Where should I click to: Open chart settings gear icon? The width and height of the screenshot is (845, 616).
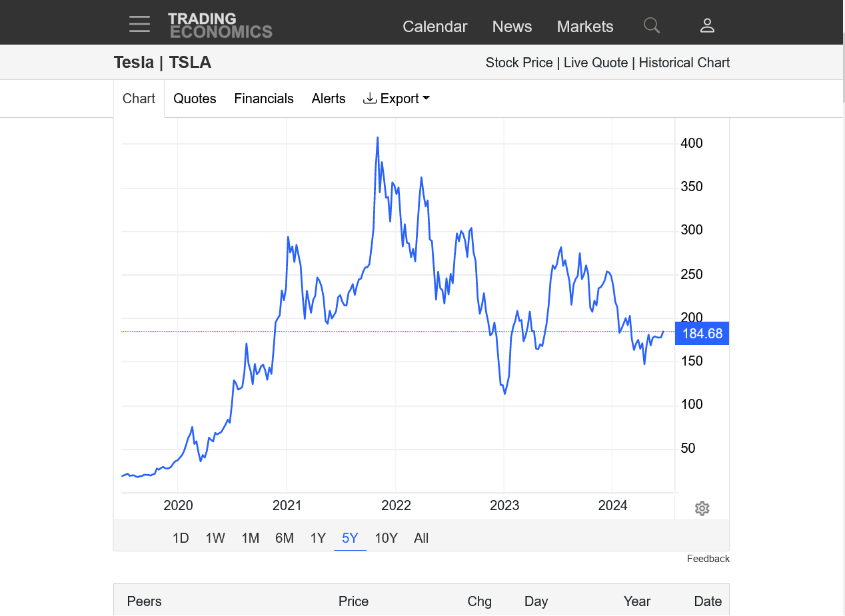pyautogui.click(x=702, y=509)
